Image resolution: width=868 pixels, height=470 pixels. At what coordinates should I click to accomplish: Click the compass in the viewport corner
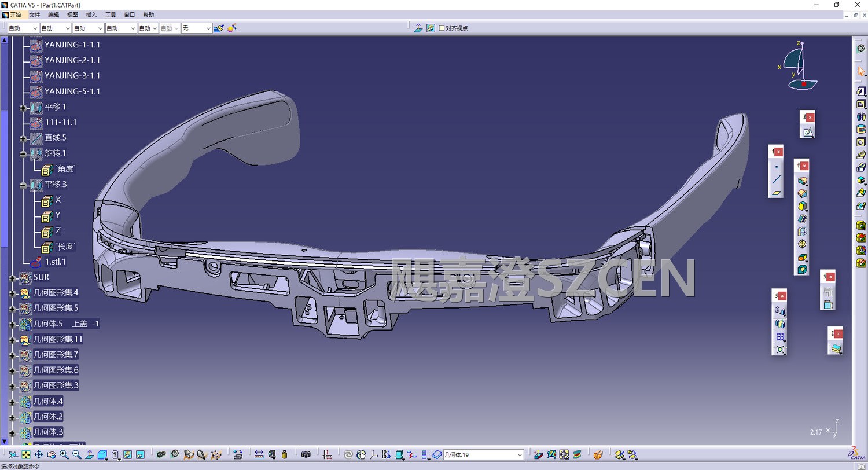pos(799,65)
